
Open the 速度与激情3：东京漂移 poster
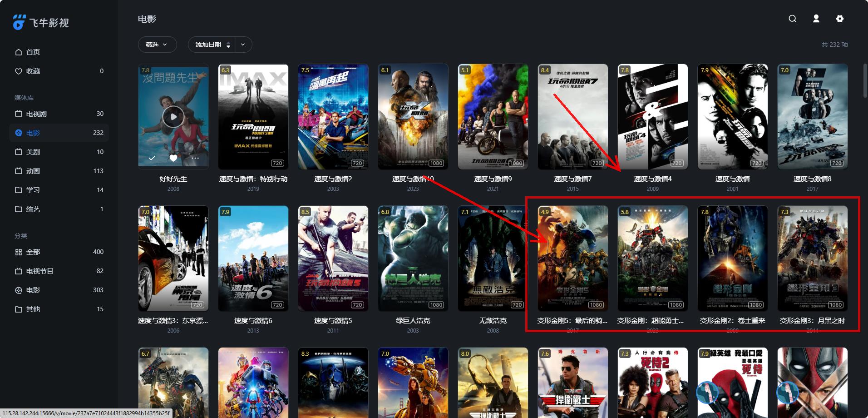point(173,259)
